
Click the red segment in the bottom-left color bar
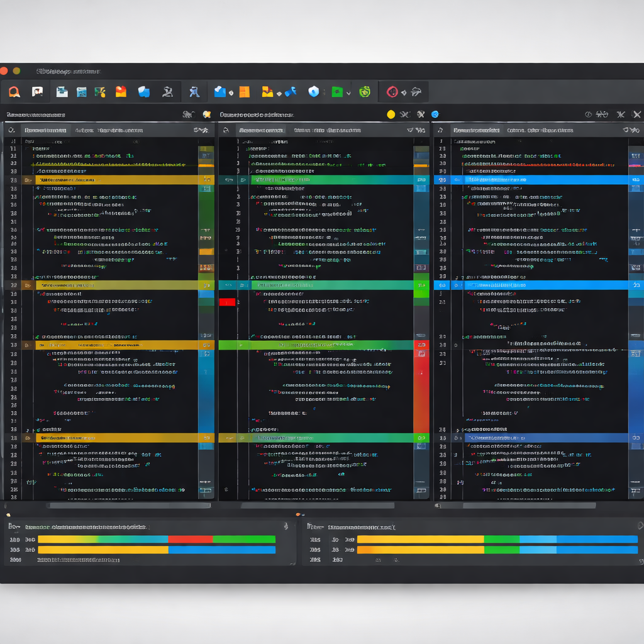pyautogui.click(x=190, y=539)
